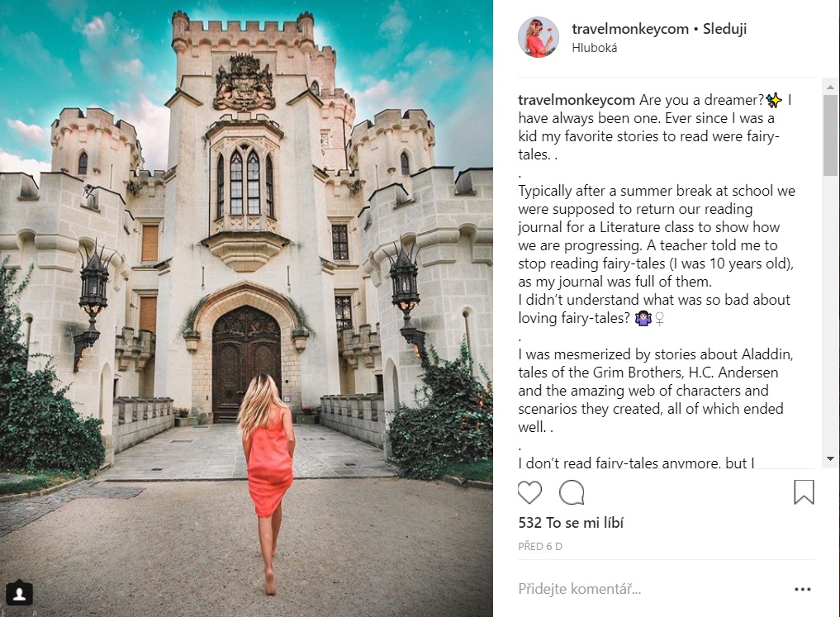Open the Hluboká location link
This screenshot has width=840, height=617.
click(x=594, y=48)
